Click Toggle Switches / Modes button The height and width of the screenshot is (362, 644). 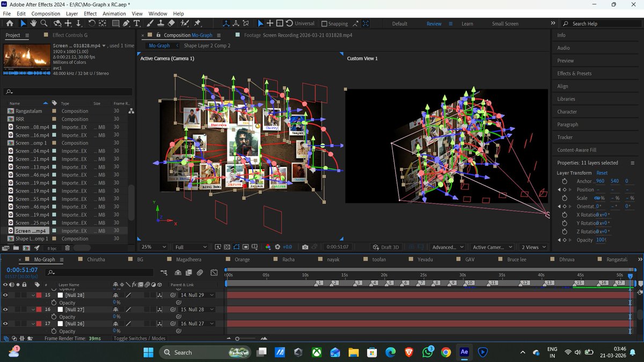coord(140,338)
